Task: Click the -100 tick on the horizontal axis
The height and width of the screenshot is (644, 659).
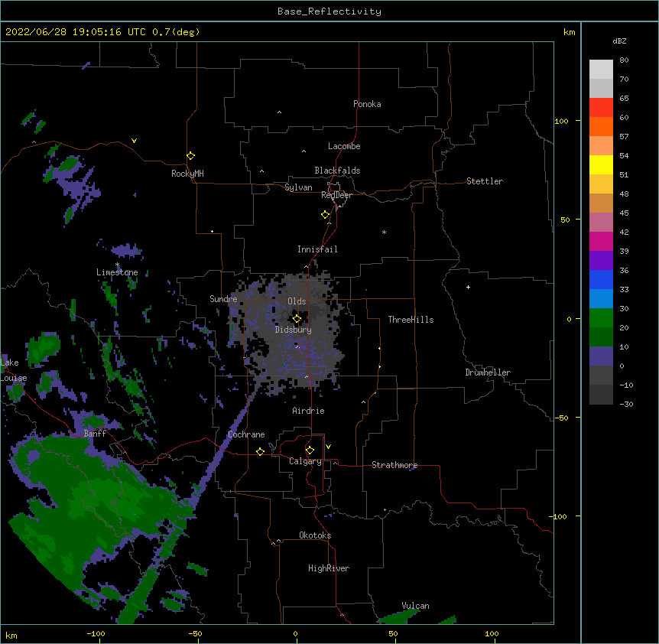Action: [x=96, y=634]
